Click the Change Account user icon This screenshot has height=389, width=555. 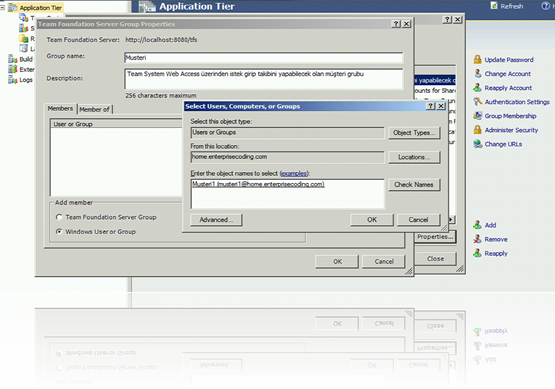(x=477, y=74)
